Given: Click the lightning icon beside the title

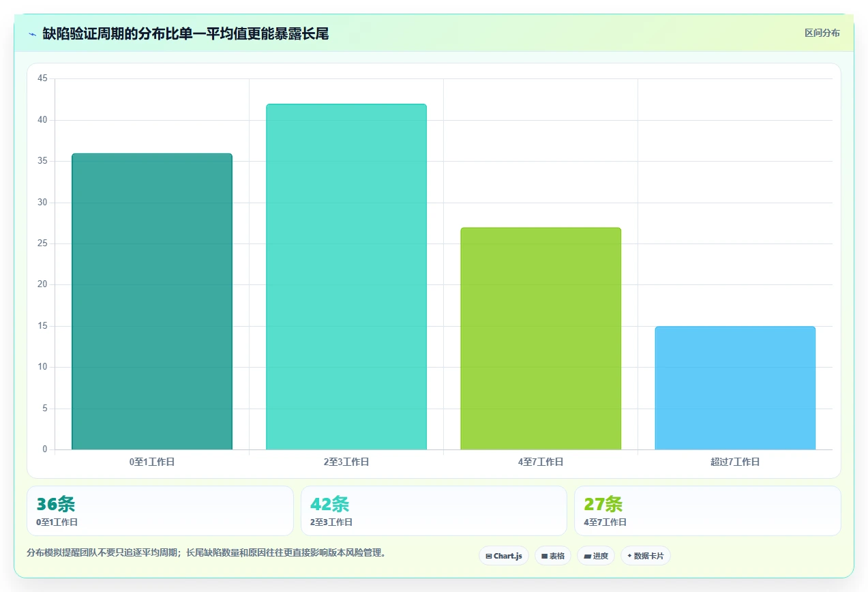Looking at the screenshot, I should pyautogui.click(x=32, y=33).
